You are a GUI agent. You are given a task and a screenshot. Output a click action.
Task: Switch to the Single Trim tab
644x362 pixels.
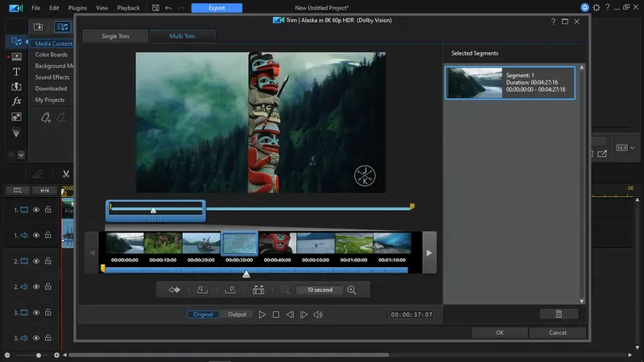tap(114, 36)
